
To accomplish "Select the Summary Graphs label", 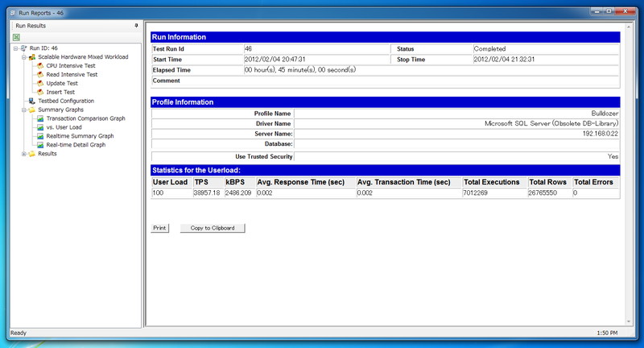I will (61, 110).
